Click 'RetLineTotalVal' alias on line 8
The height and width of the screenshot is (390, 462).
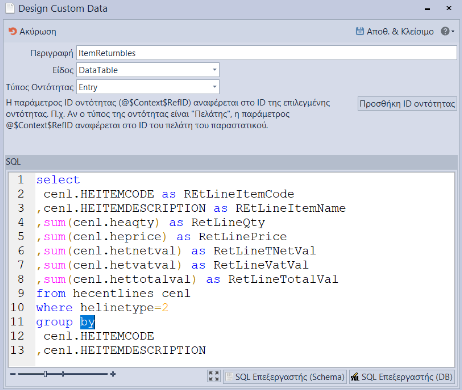tap(283, 279)
